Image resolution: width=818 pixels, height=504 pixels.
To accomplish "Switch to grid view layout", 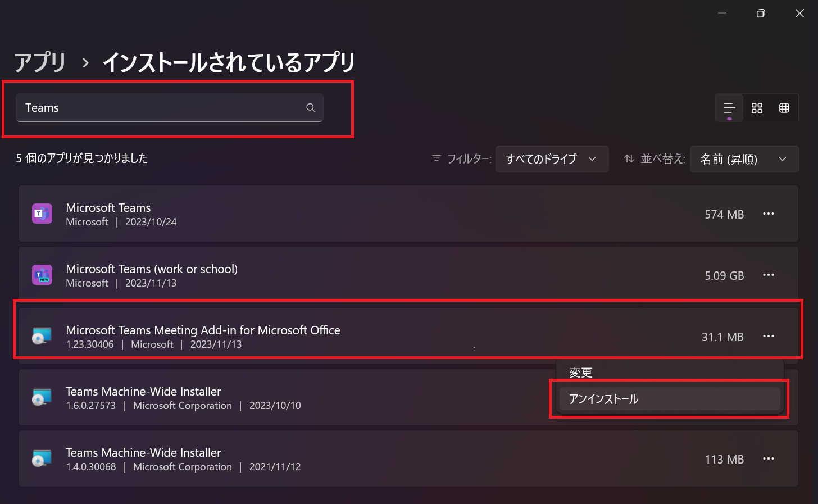I will (x=757, y=108).
